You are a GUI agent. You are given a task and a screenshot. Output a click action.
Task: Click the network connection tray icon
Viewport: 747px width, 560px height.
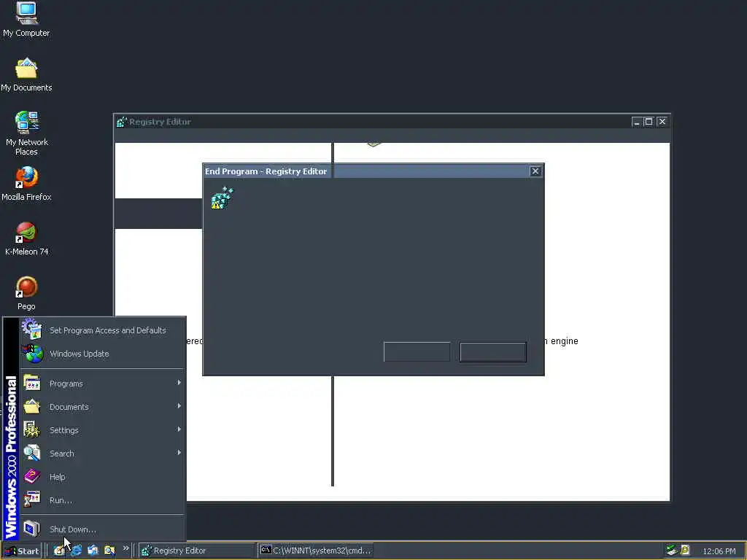(x=671, y=550)
